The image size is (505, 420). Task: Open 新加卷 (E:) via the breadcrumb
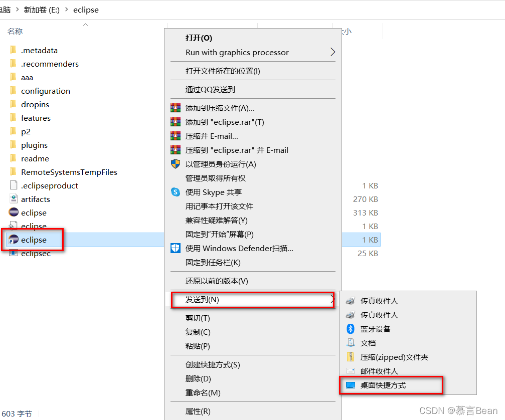pos(41,10)
